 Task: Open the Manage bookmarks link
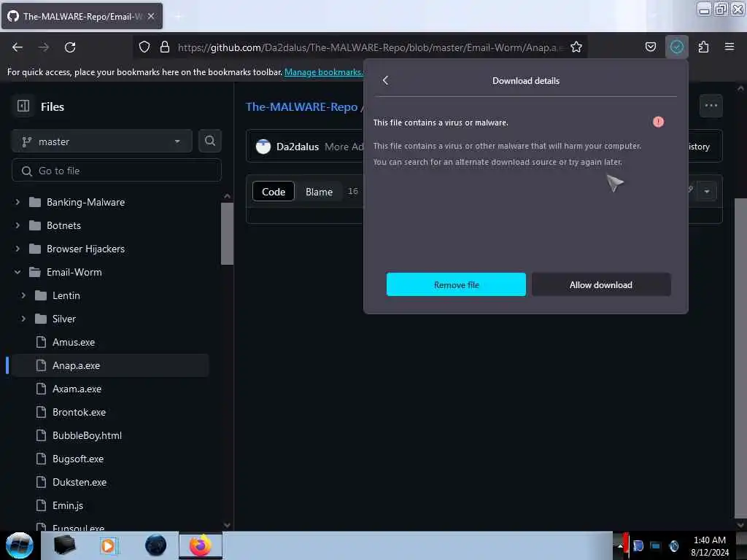324,72
